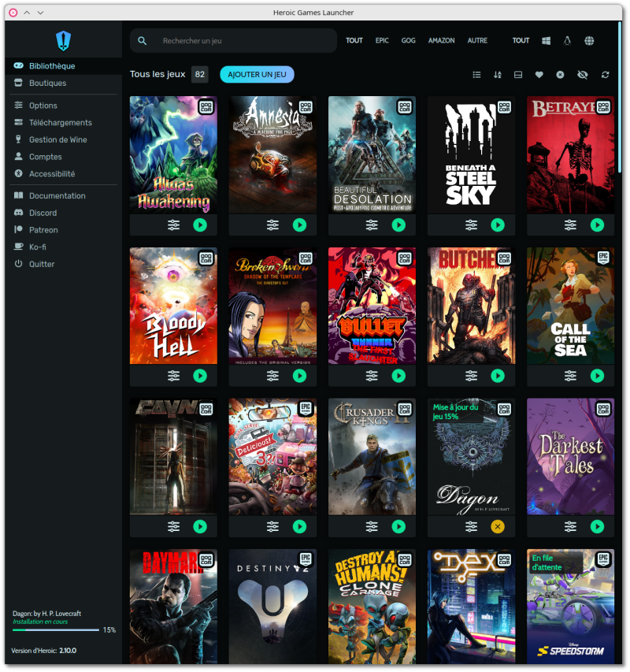Click the Heroic shield logo
The width and height of the screenshot is (630, 672).
pos(63,41)
